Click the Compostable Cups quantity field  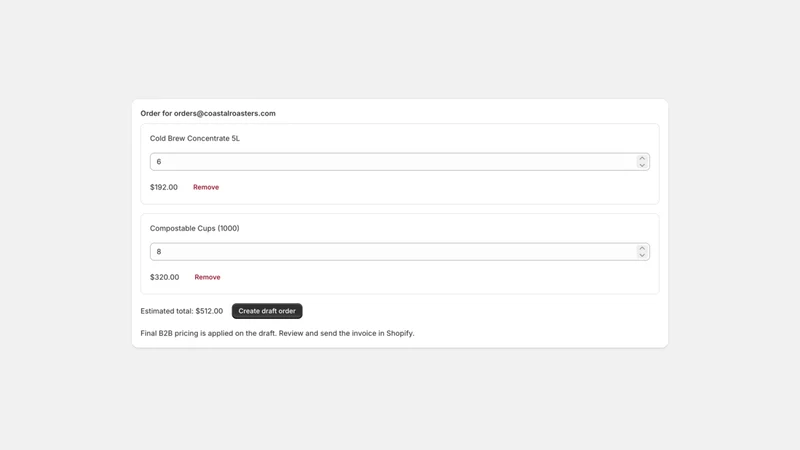[x=399, y=252]
